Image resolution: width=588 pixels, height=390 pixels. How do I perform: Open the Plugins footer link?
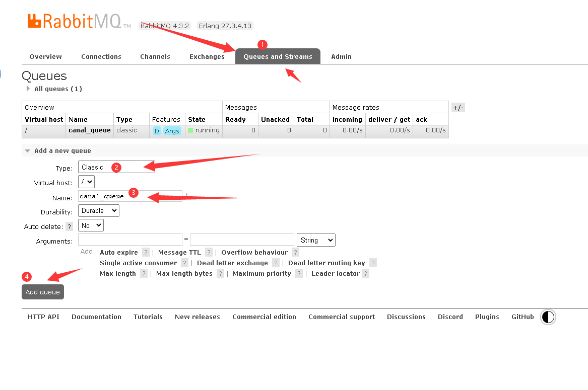[487, 317]
